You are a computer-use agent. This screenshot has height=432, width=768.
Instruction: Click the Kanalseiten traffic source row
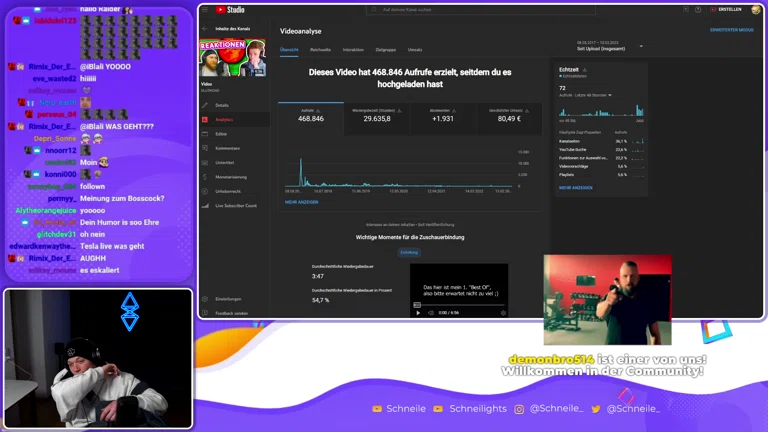tap(601, 141)
